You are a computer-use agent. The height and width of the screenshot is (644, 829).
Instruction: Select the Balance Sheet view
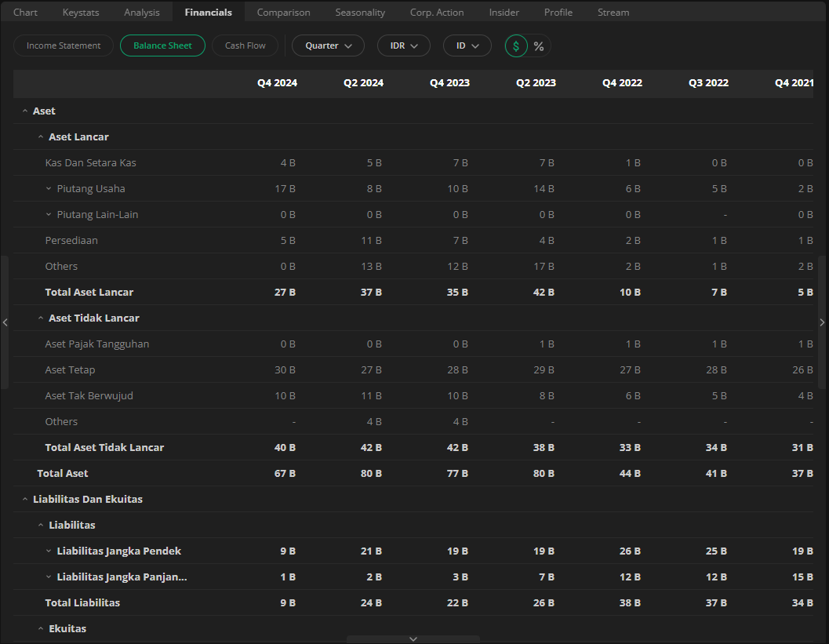tap(162, 46)
